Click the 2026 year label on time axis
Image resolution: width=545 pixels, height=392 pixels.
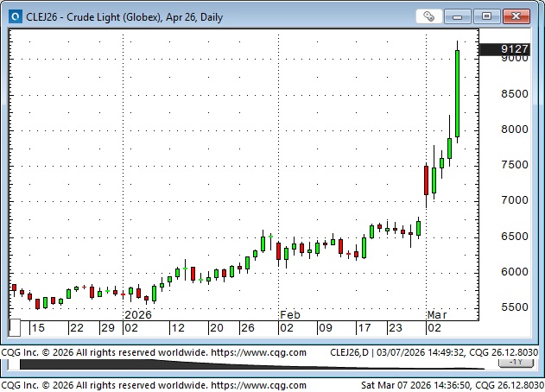(x=137, y=315)
